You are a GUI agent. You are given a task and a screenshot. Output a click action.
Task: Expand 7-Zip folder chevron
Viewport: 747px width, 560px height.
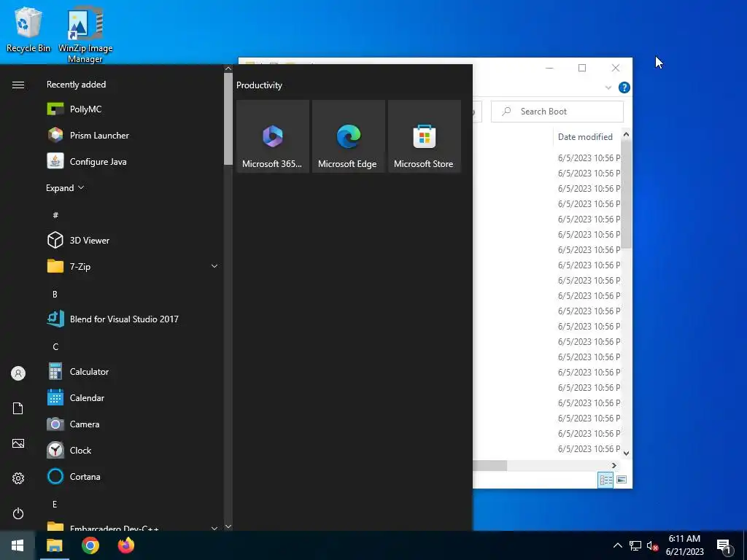click(x=214, y=266)
